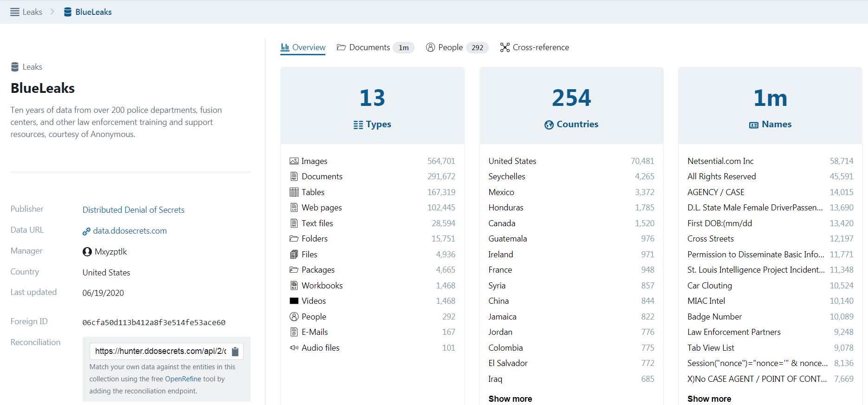This screenshot has height=405, width=868.
Task: Click the Audio files speaker icon
Action: [294, 348]
